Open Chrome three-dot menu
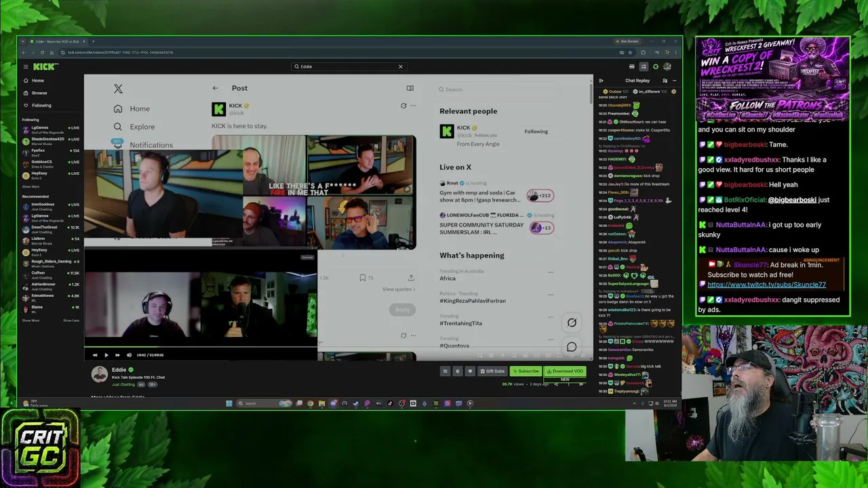 pos(676,52)
